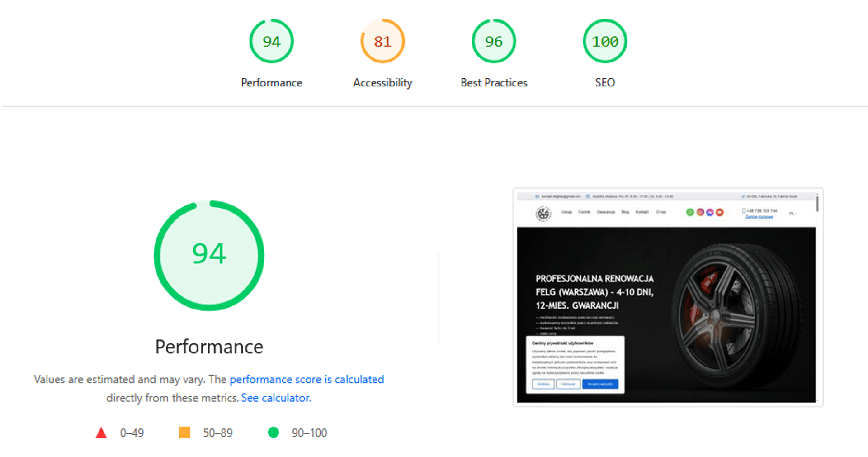
Task: Click the '50–89' legend range text
Action: (x=218, y=433)
